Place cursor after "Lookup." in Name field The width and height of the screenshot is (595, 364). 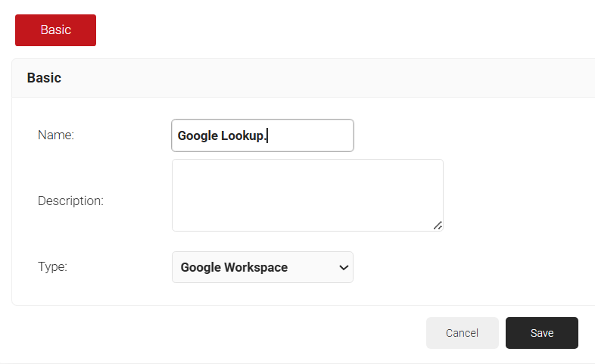(x=268, y=136)
